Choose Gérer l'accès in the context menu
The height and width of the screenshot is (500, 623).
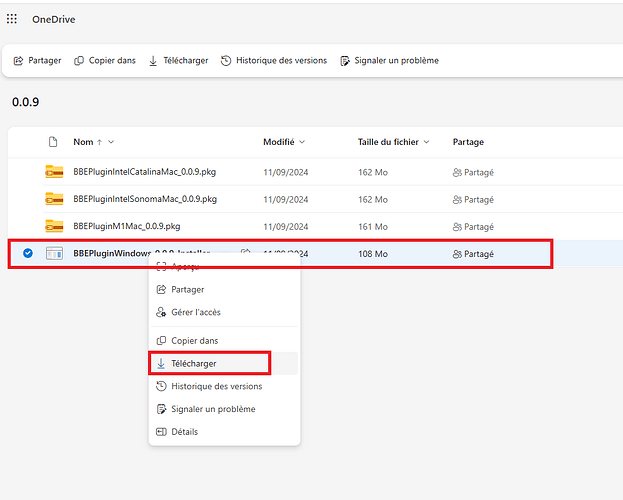pyautogui.click(x=224, y=312)
